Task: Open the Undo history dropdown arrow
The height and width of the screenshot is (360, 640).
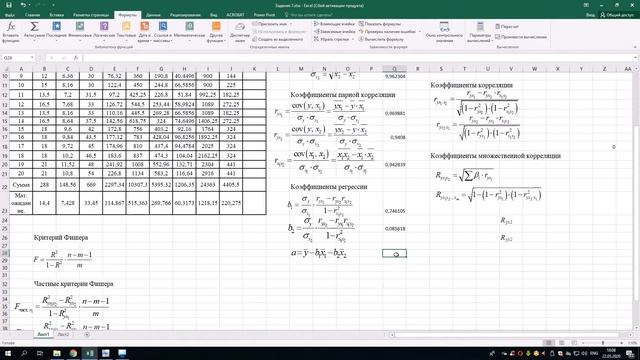Action: 29,5
